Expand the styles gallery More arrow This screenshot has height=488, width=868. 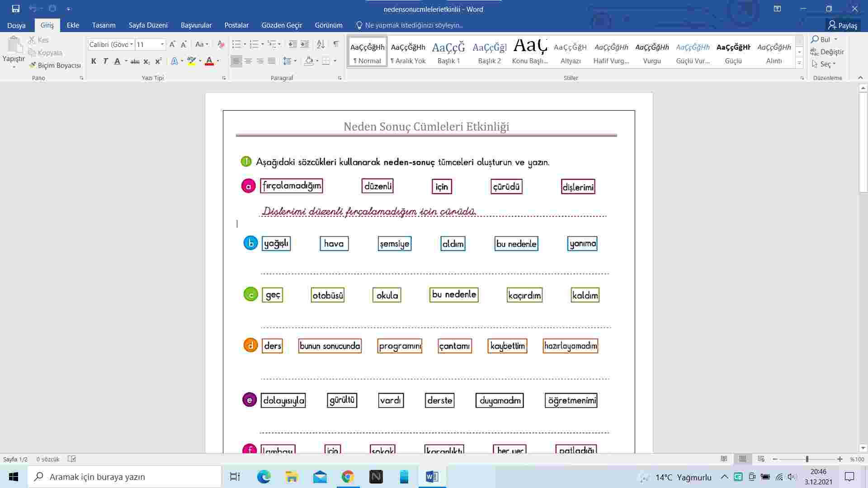799,63
